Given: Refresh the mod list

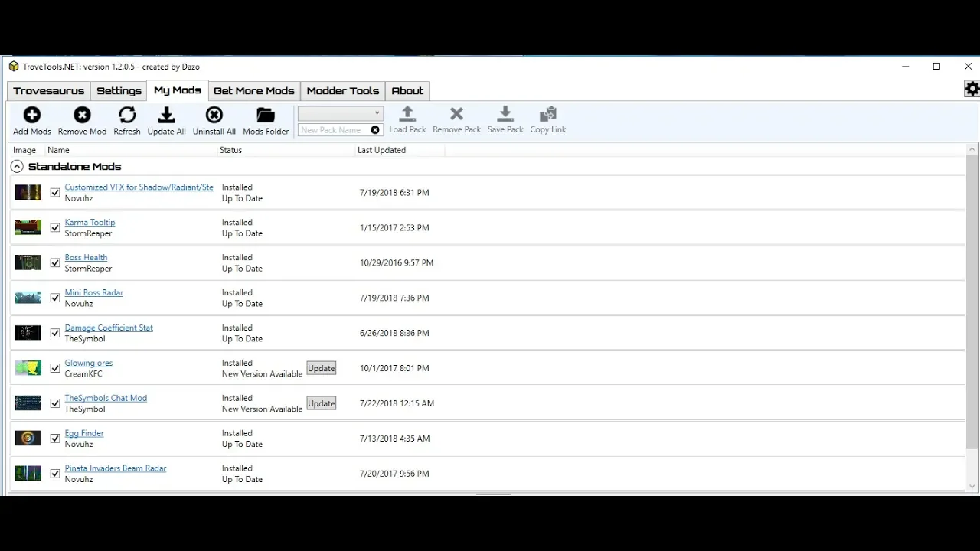Looking at the screenshot, I should click(127, 115).
